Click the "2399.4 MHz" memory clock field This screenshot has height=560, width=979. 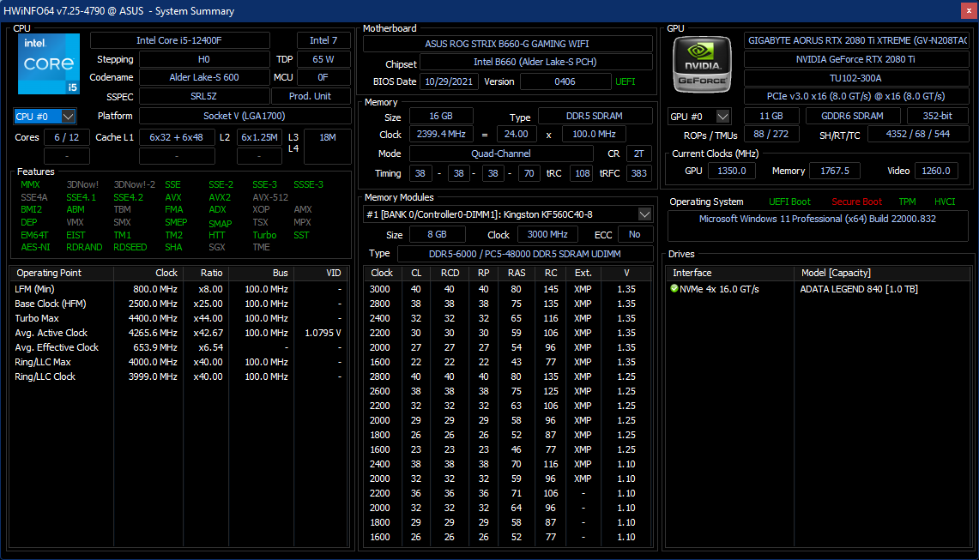pyautogui.click(x=441, y=135)
